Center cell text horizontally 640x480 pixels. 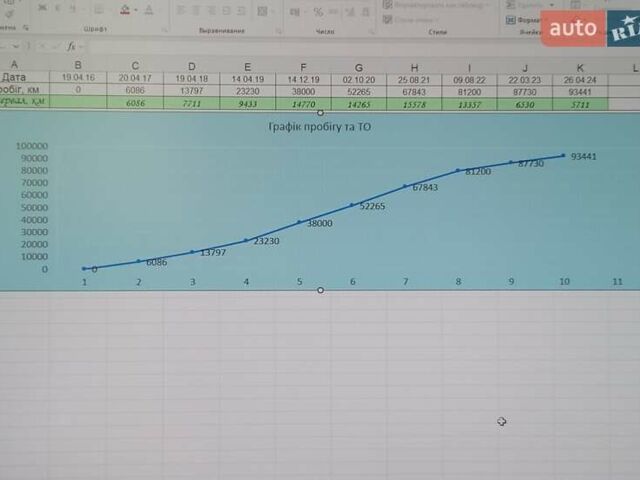coord(196,10)
